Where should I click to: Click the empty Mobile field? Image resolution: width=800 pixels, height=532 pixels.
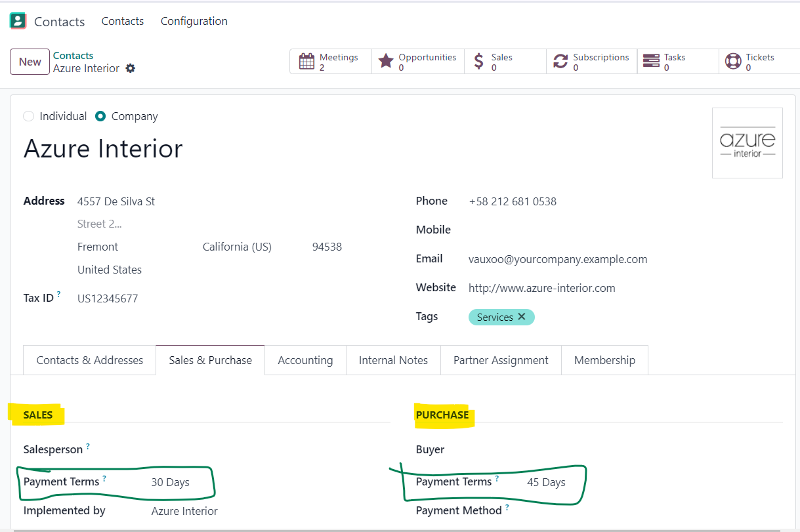tap(625, 230)
